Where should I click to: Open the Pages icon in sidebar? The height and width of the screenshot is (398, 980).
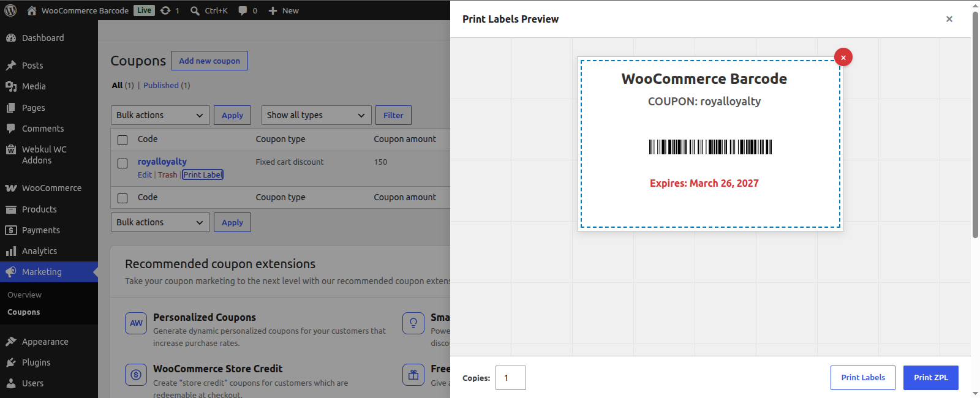point(11,108)
